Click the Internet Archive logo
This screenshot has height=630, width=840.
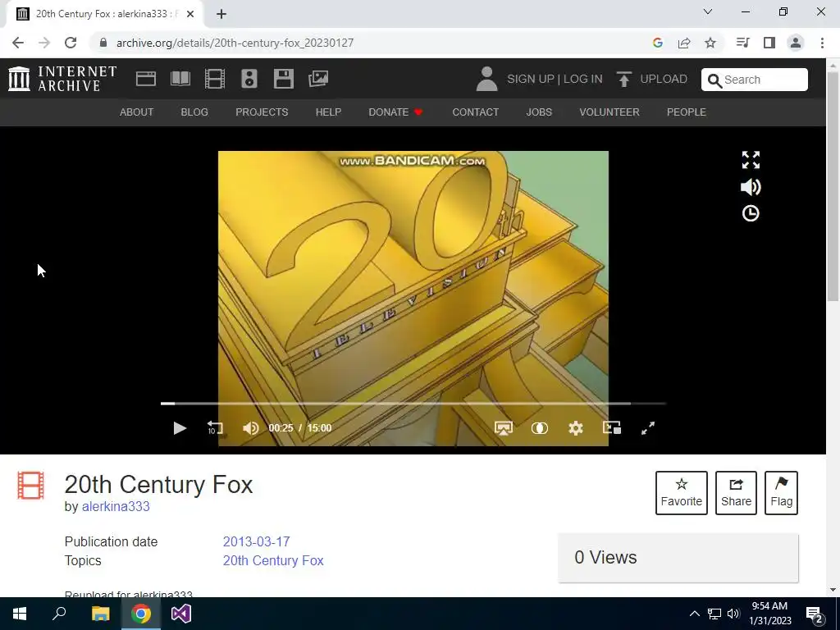[62, 79]
